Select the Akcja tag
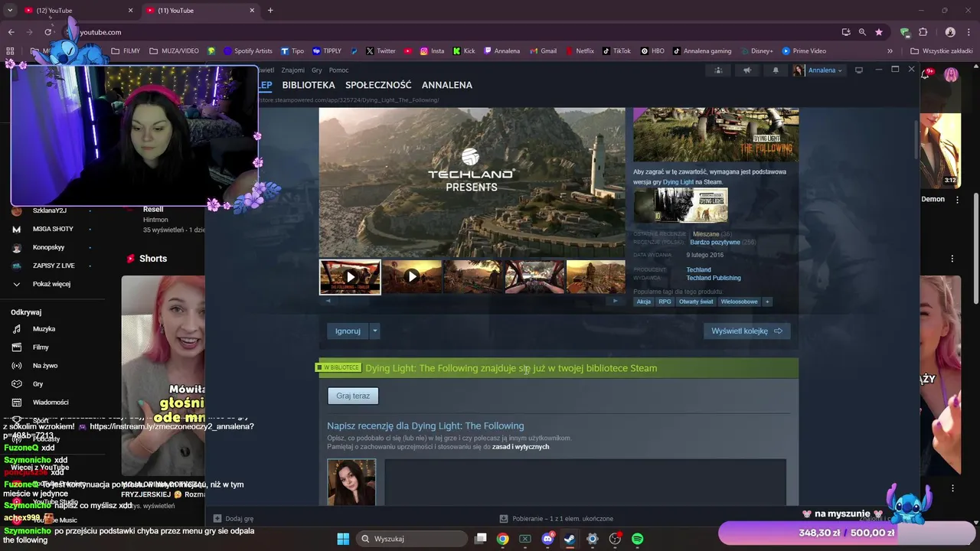 [x=644, y=302]
